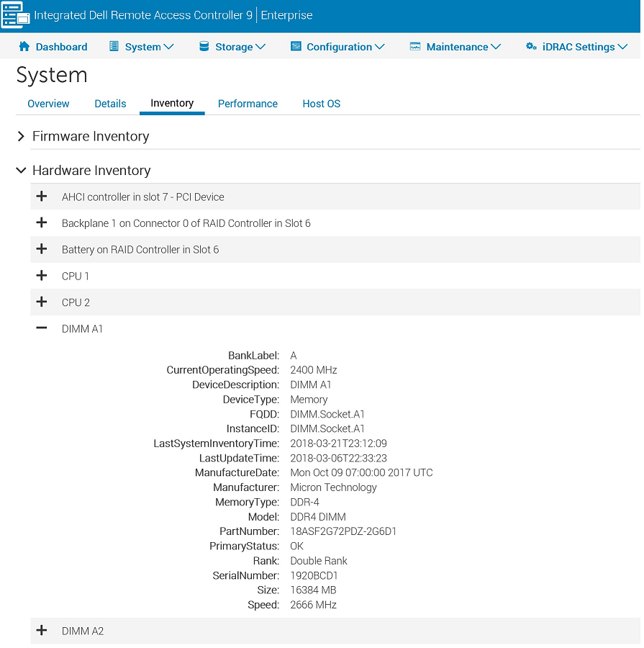The width and height of the screenshot is (644, 648).
Task: Expand the DIMM A2 entry
Action: 42,631
